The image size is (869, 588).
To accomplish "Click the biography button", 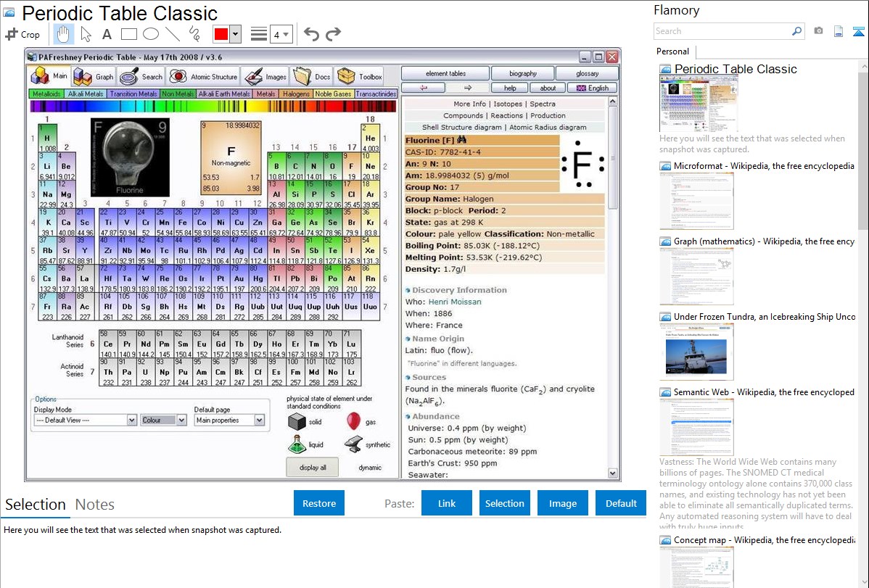I will click(x=522, y=74).
